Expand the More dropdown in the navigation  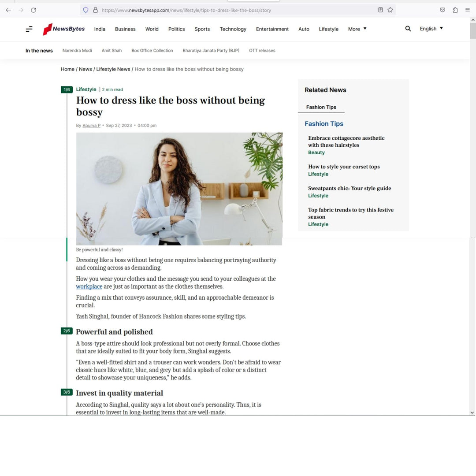pos(357,29)
